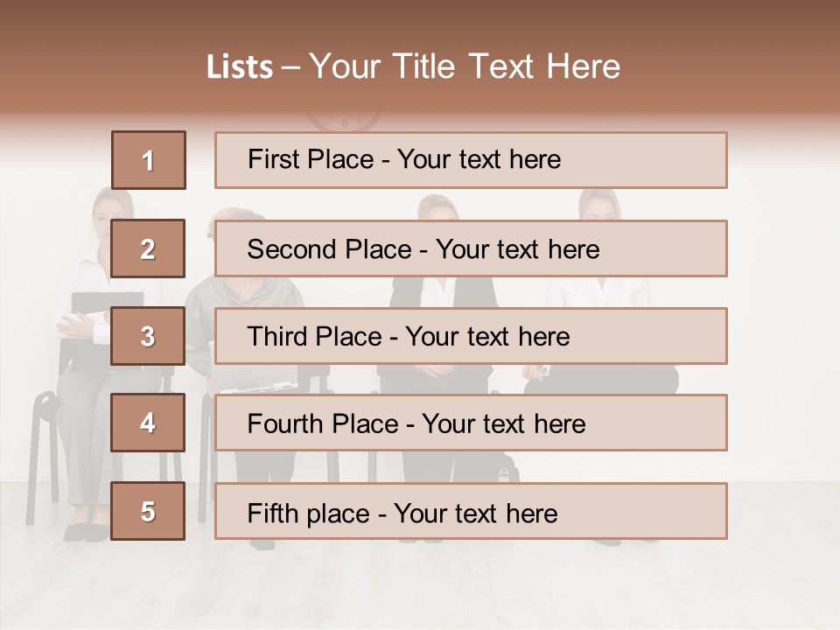The height and width of the screenshot is (630, 840).
Task: Select the Second Place text bar
Action: click(x=471, y=248)
